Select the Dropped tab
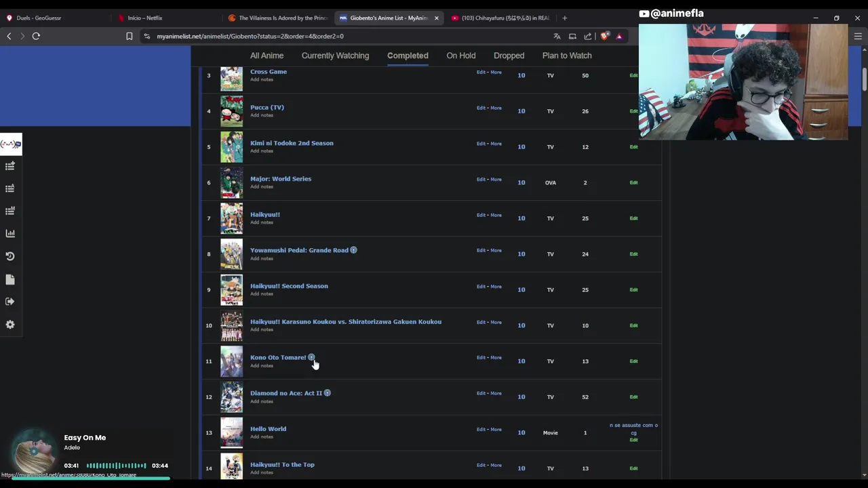This screenshot has height=488, width=868. (509, 56)
